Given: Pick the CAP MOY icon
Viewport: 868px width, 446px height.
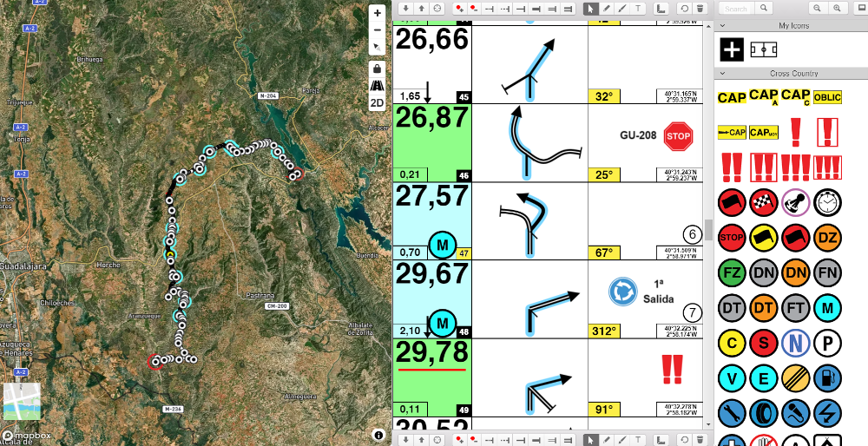Looking at the screenshot, I should (x=763, y=133).
